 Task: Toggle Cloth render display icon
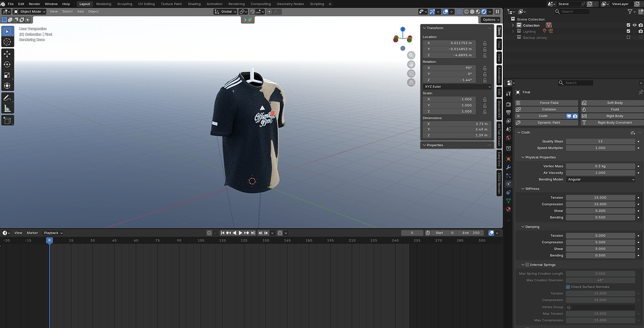(575, 116)
